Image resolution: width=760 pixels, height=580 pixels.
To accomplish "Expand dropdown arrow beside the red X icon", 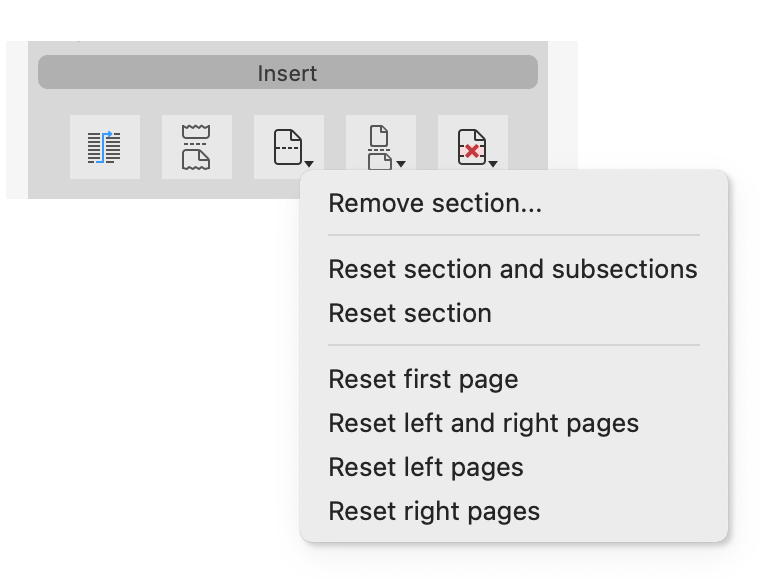I will (494, 163).
